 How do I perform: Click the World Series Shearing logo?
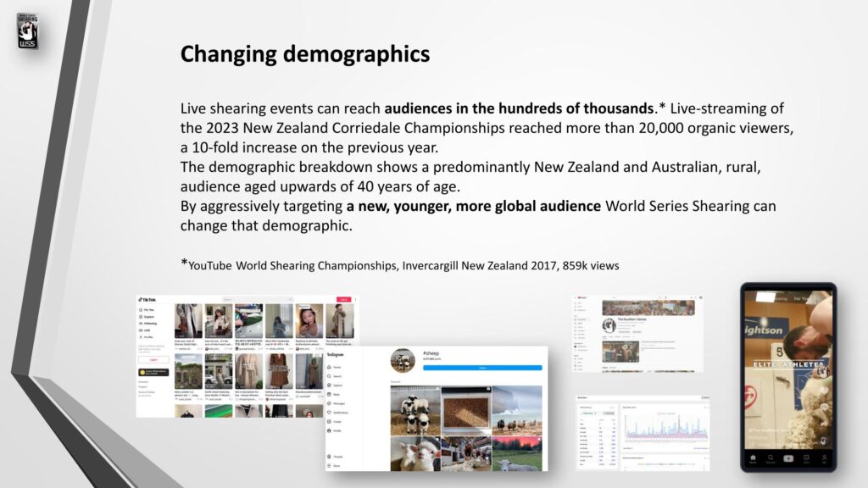click(28, 30)
